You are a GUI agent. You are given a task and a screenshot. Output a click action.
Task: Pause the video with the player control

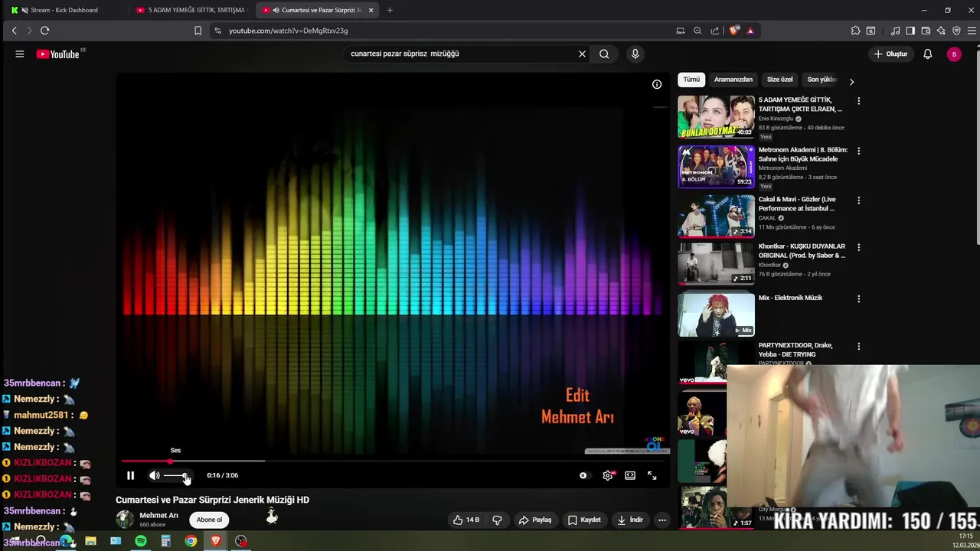pos(130,475)
